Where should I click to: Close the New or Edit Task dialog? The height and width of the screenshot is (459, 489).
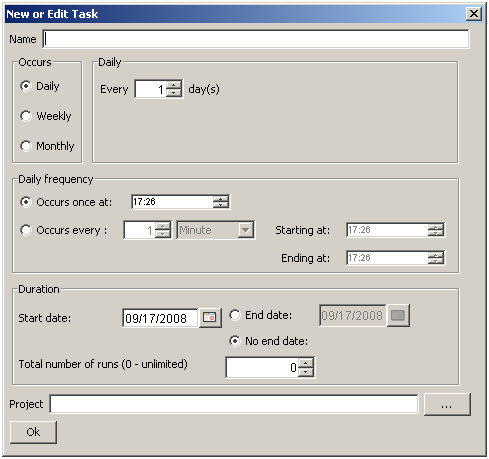coord(474,14)
